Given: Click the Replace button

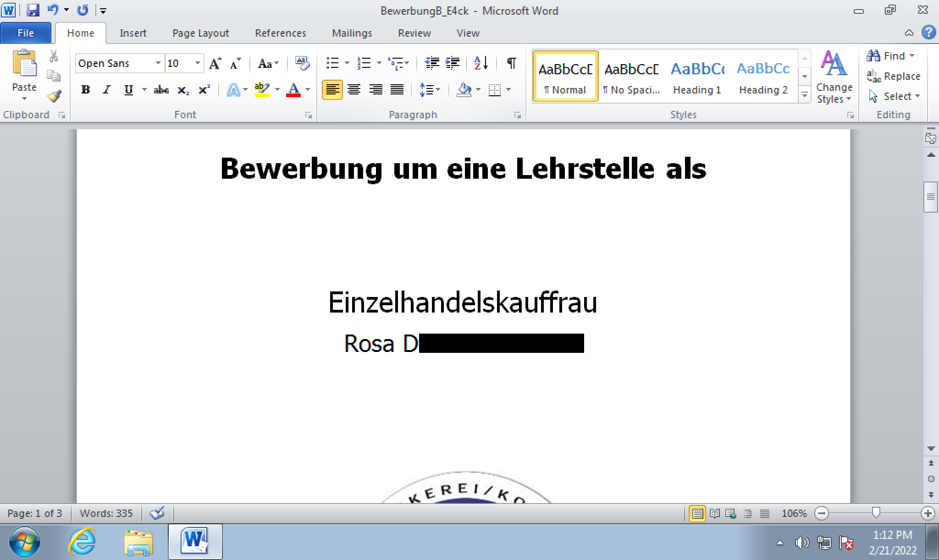Looking at the screenshot, I should click(894, 76).
